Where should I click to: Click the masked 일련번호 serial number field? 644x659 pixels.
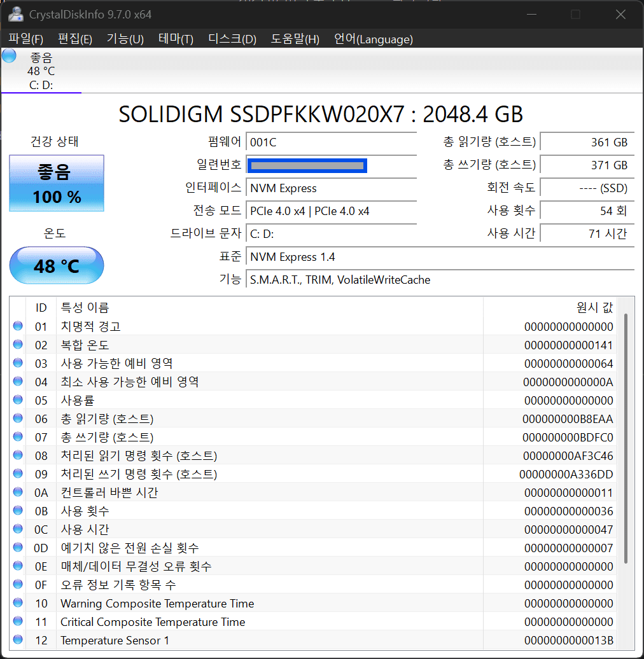point(332,165)
